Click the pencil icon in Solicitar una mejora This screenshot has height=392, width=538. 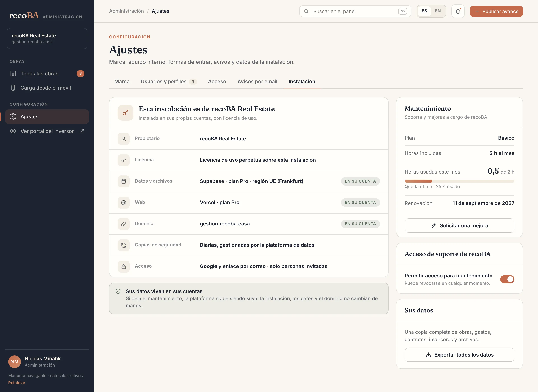click(433, 226)
